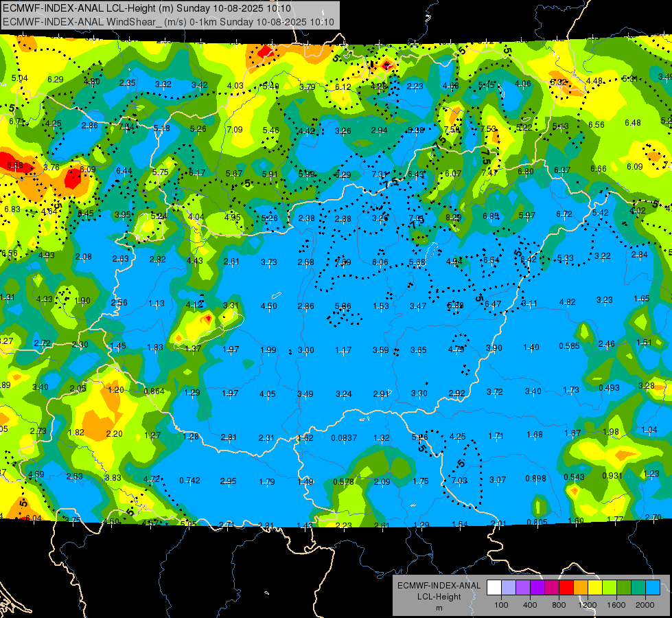This screenshot has height=618, width=672.
Task: Click the white legend color swatch
Action: 494,588
